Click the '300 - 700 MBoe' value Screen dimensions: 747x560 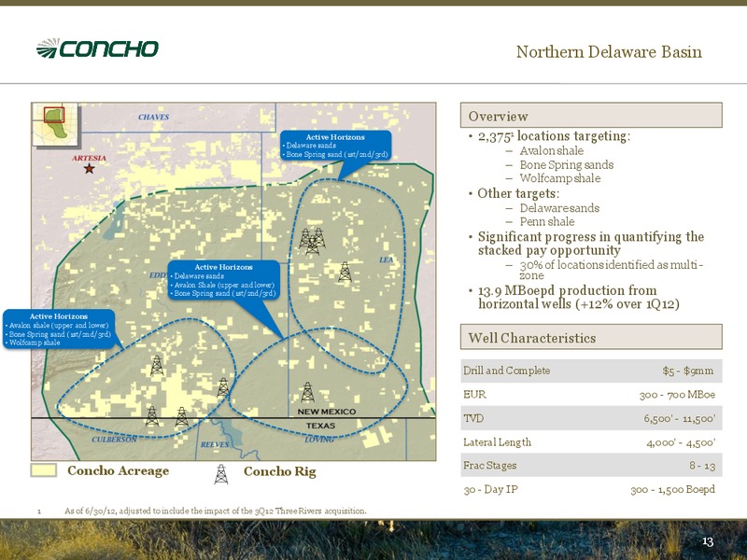[x=677, y=394]
